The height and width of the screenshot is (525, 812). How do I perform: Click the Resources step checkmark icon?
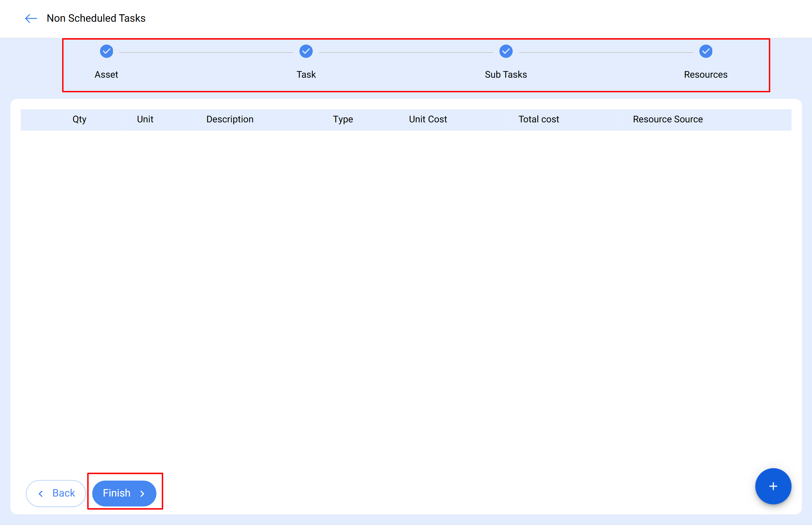pyautogui.click(x=705, y=51)
